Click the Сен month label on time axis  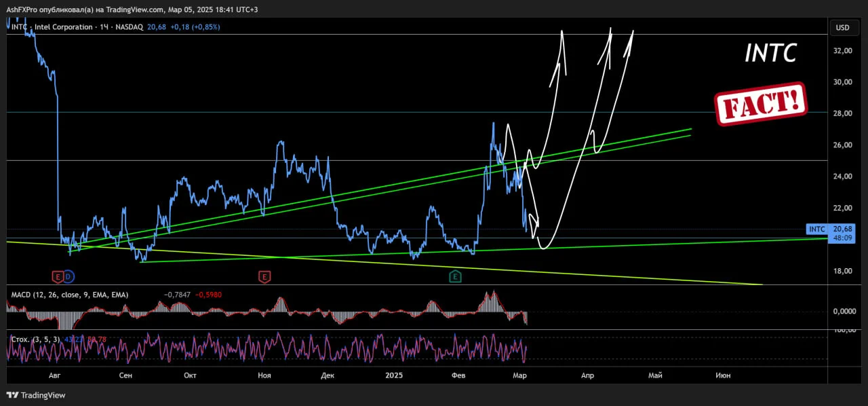[x=125, y=375]
